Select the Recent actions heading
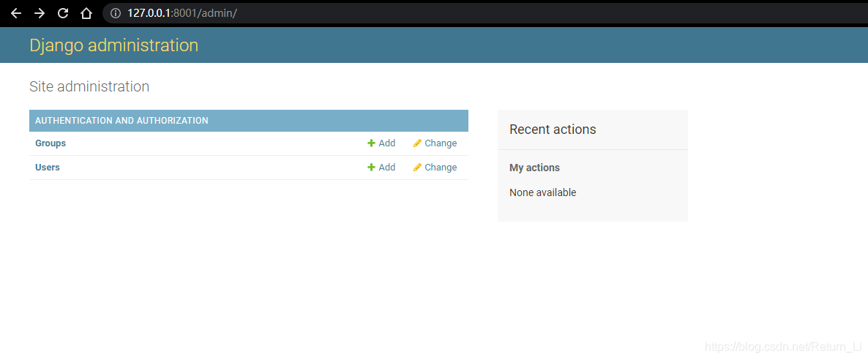868x360 pixels. click(553, 130)
